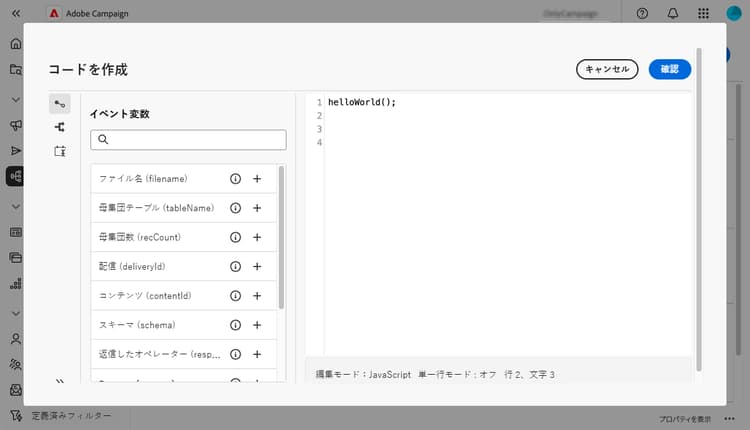Add the 返信したオペレーター variable
This screenshot has height=430, width=750.
coord(257,354)
